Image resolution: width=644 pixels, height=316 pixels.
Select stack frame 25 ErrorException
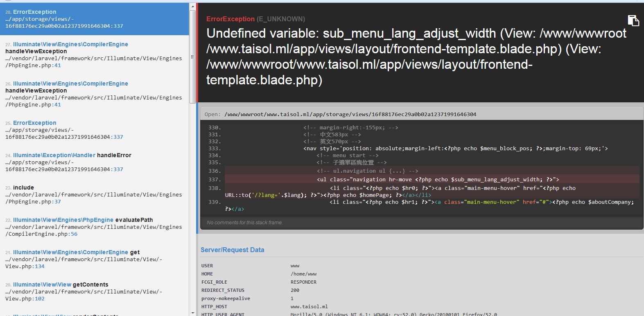coord(94,130)
